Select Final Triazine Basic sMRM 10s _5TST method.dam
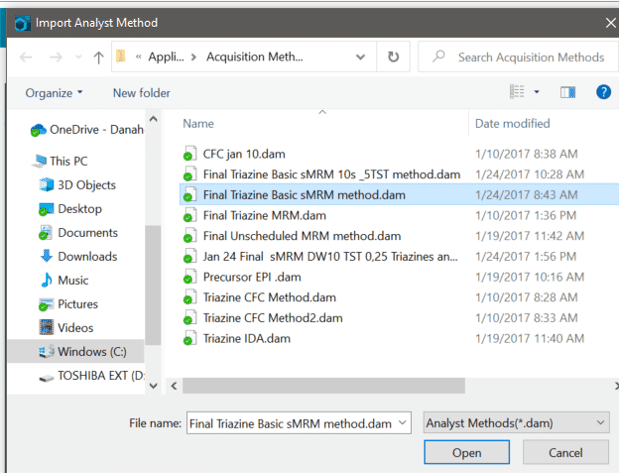Screen dimensions: 619x473 pos(332,175)
